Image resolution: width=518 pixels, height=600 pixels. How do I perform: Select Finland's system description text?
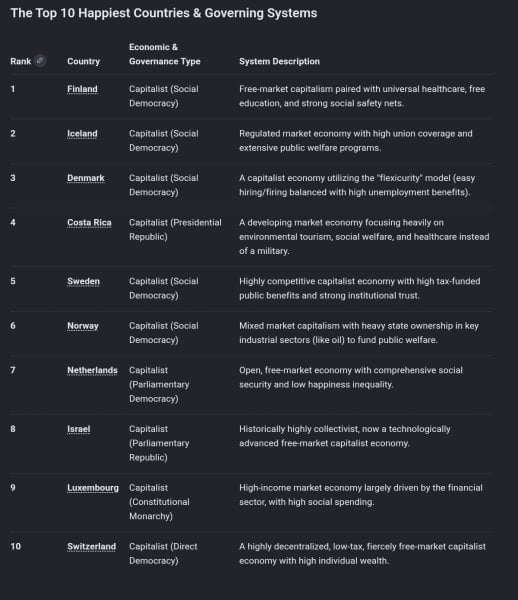point(362,96)
